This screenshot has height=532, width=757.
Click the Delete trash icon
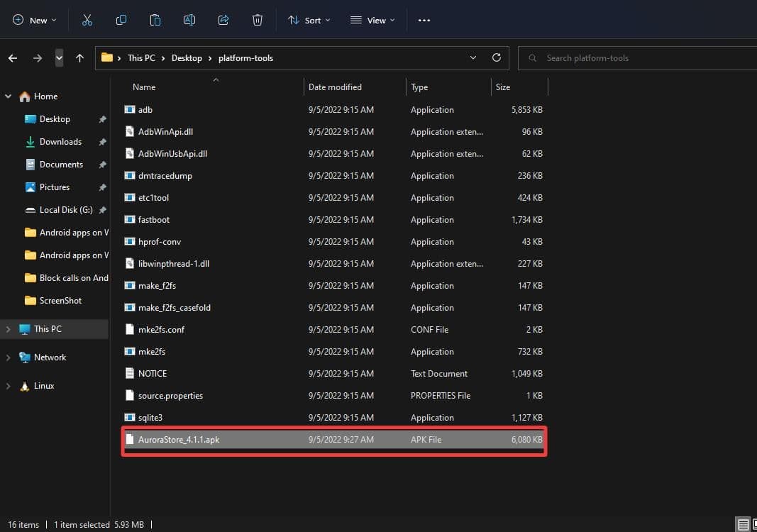258,20
